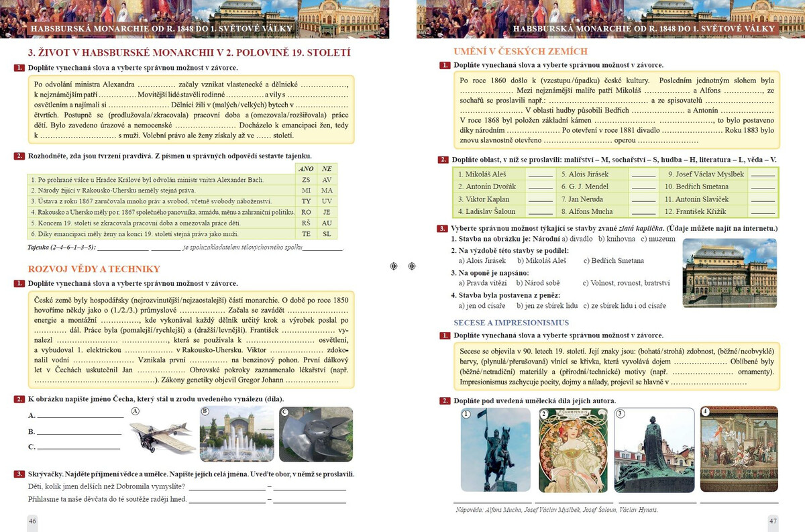Screen dimensions: 805x532
Task: Pick the 'TY' answer cell
Action: click(x=306, y=201)
